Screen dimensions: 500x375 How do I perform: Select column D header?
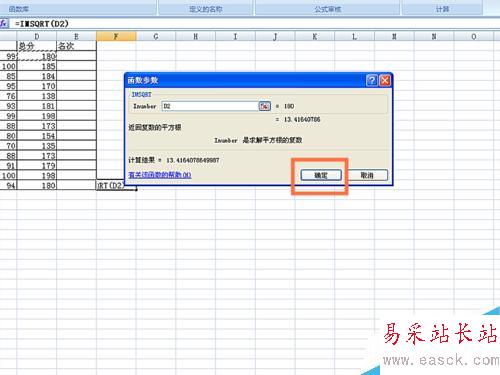tap(37, 36)
